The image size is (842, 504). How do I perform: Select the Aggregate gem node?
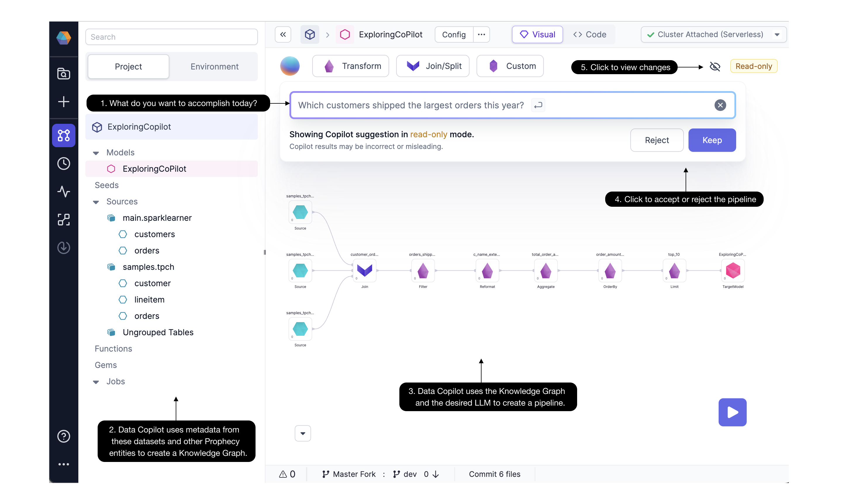click(546, 271)
